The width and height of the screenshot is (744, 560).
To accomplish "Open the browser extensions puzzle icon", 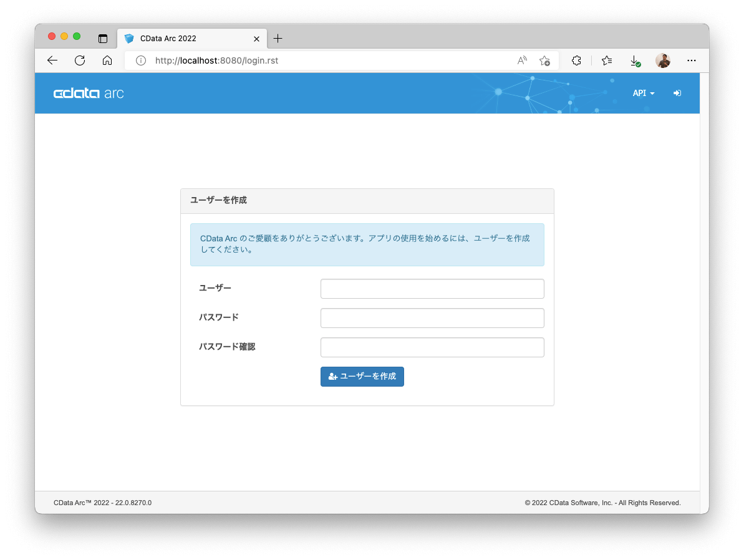I will click(x=576, y=60).
